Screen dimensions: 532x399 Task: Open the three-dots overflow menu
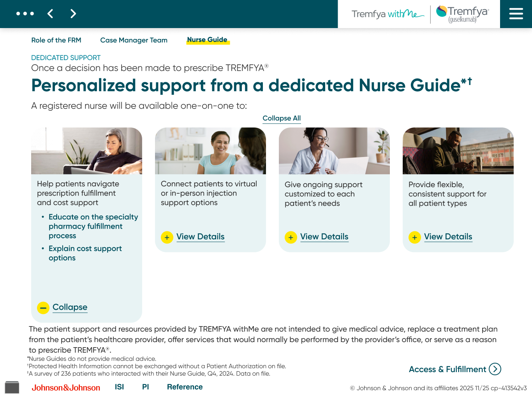tap(25, 14)
